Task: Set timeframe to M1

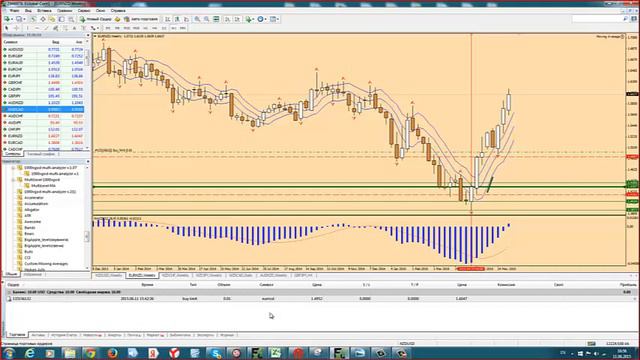Action: pos(108,28)
